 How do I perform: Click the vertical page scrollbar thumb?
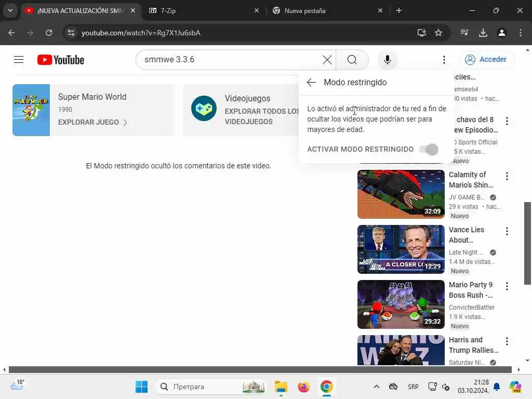click(528, 243)
